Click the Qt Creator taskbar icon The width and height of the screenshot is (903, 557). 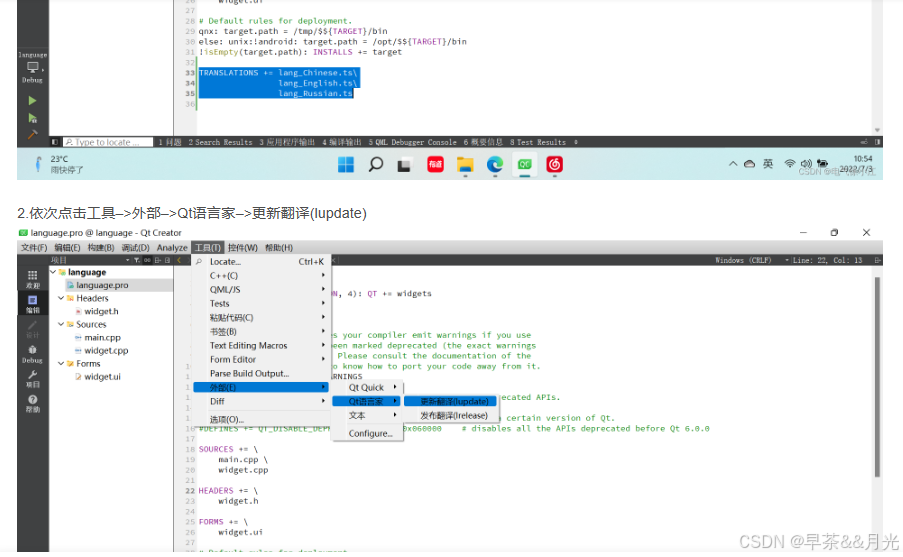pos(524,165)
